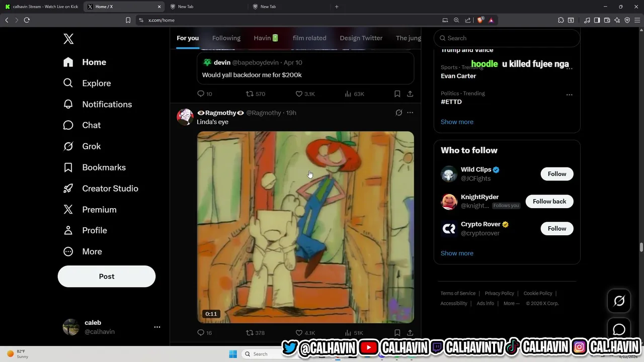Open Notifications in the sidebar
This screenshot has height=362, width=644.
(x=97, y=105)
